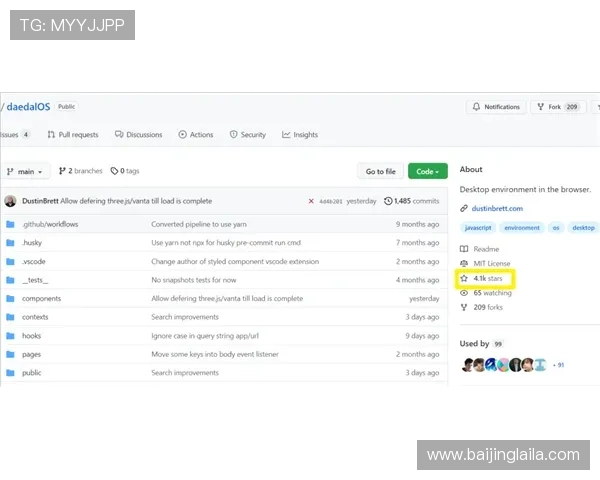Open the Security tab
This screenshot has height=480, width=600.
pyautogui.click(x=248, y=135)
